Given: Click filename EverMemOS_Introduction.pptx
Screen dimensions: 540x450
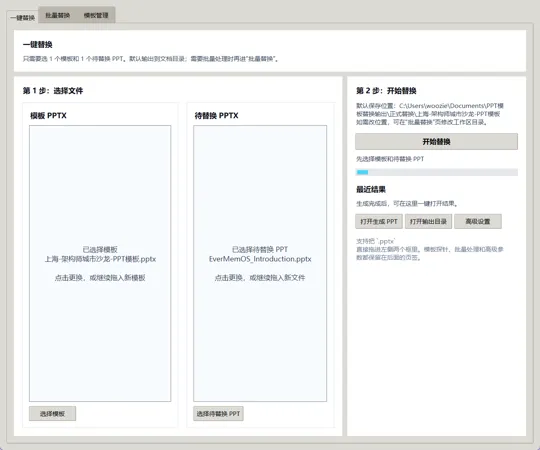Looking at the screenshot, I should [260, 259].
